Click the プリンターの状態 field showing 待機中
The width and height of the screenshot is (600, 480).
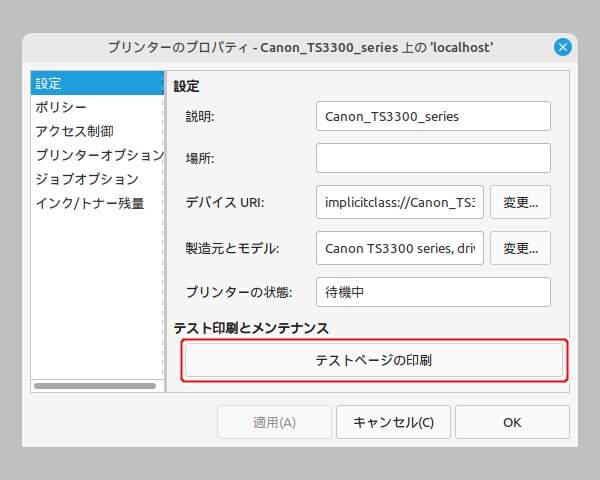pos(433,292)
